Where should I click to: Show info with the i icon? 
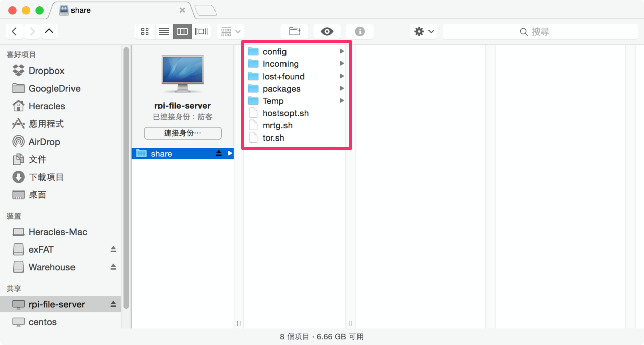tap(360, 31)
